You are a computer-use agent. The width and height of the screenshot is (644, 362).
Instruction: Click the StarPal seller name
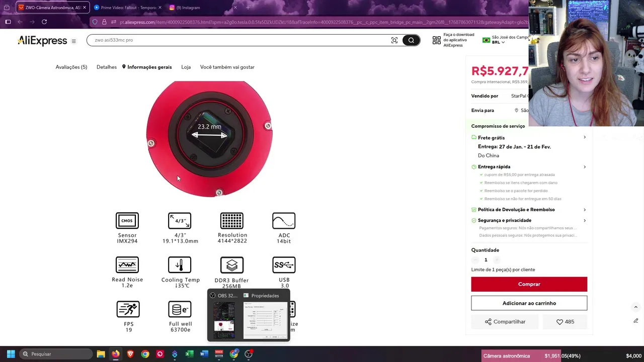click(520, 96)
